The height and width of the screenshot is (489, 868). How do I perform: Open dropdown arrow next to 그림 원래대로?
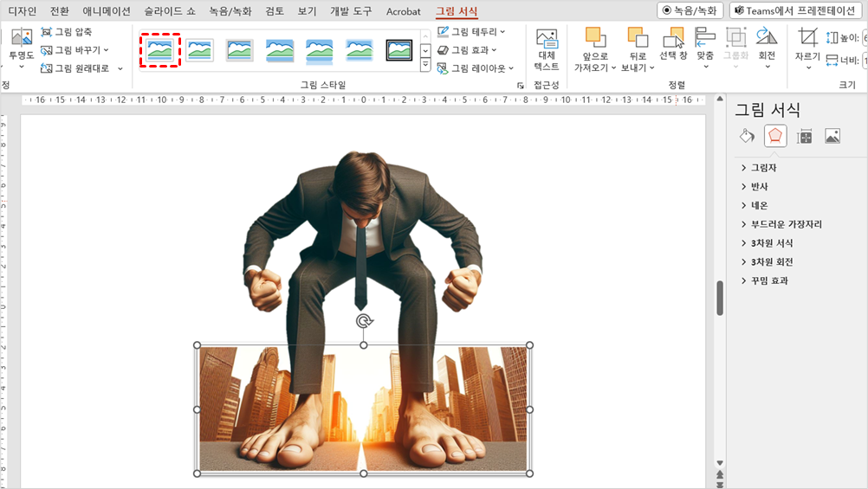120,68
